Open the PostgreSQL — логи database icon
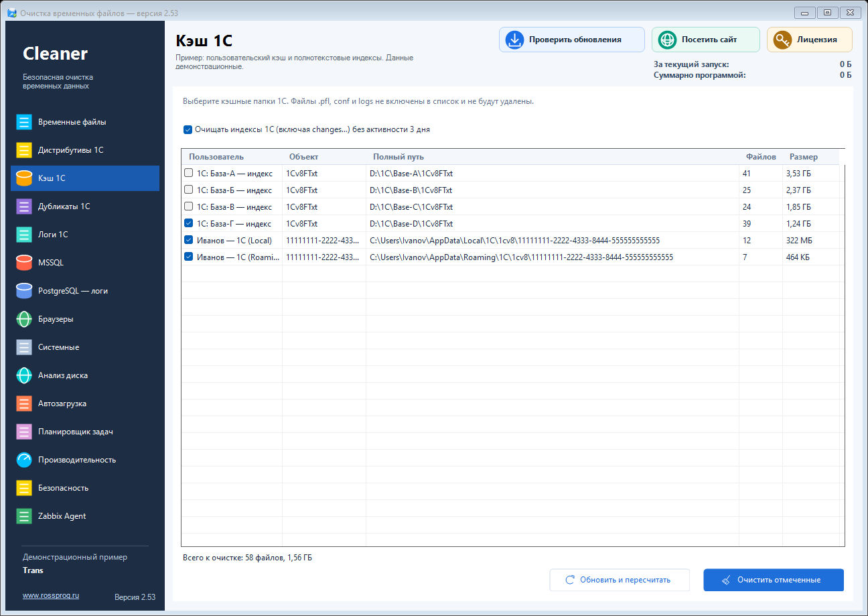Screen dimensions: 868x616 pos(24,291)
